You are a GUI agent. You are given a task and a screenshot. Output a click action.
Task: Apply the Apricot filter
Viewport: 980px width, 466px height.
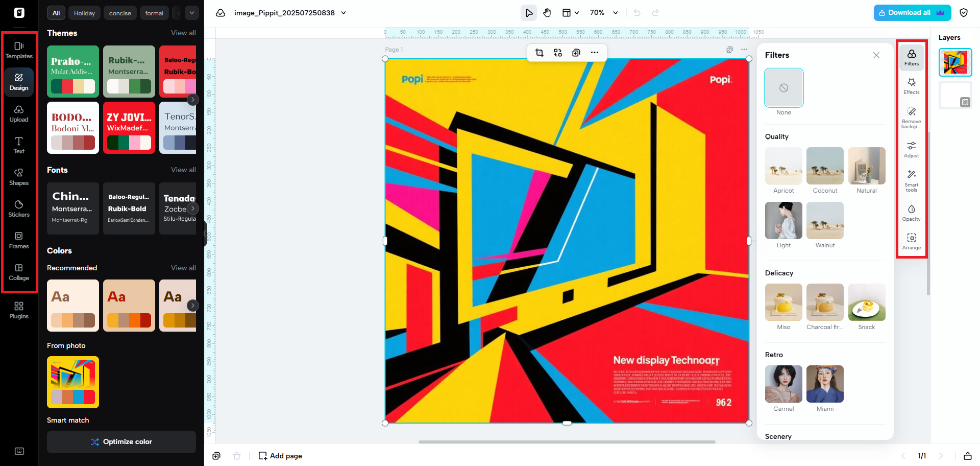(x=783, y=166)
